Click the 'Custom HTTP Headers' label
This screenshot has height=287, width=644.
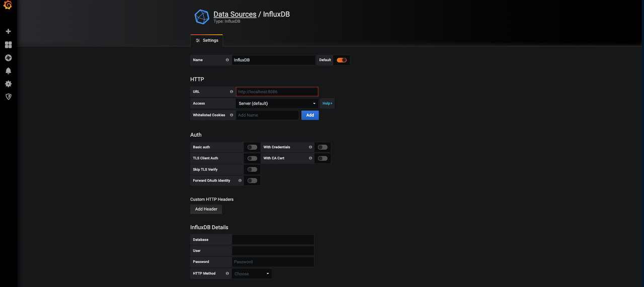[212, 200]
